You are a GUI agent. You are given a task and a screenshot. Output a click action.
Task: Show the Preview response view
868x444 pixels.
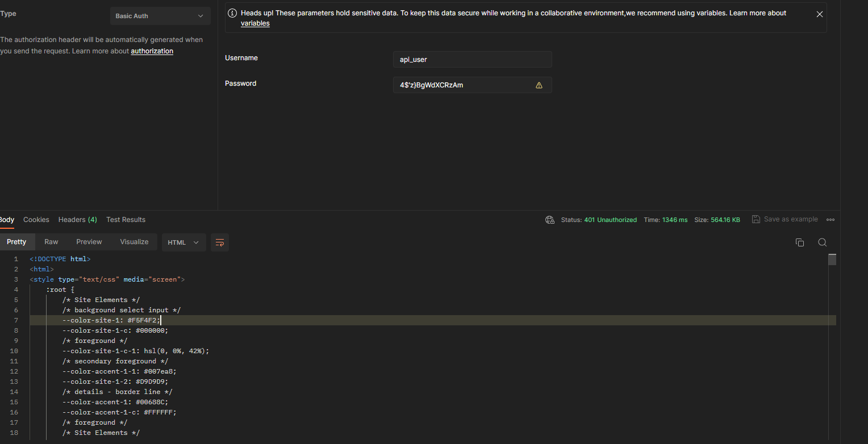click(89, 242)
